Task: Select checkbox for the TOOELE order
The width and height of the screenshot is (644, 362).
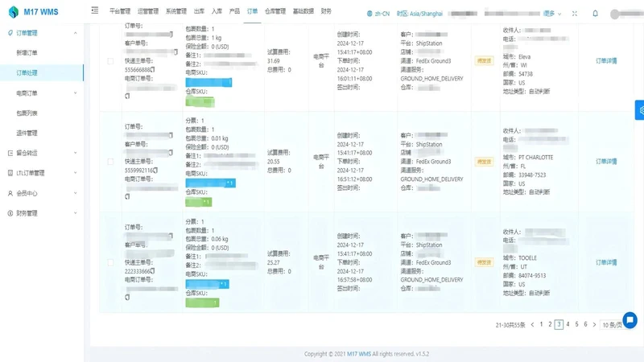Action: (x=110, y=262)
